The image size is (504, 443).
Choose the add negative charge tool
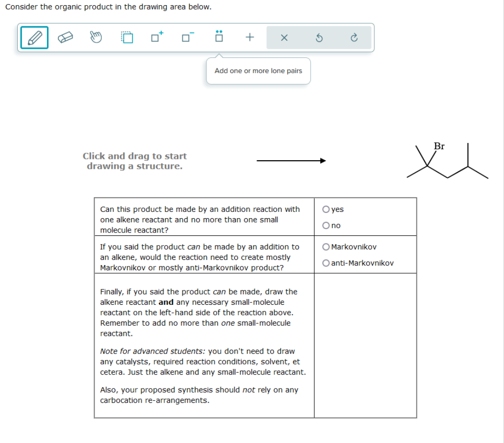186,37
